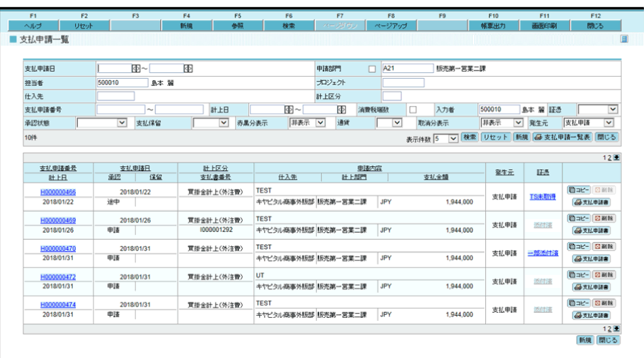The height and width of the screenshot is (358, 644).
Task: Click 閉じる button below the table
Action: point(608,340)
